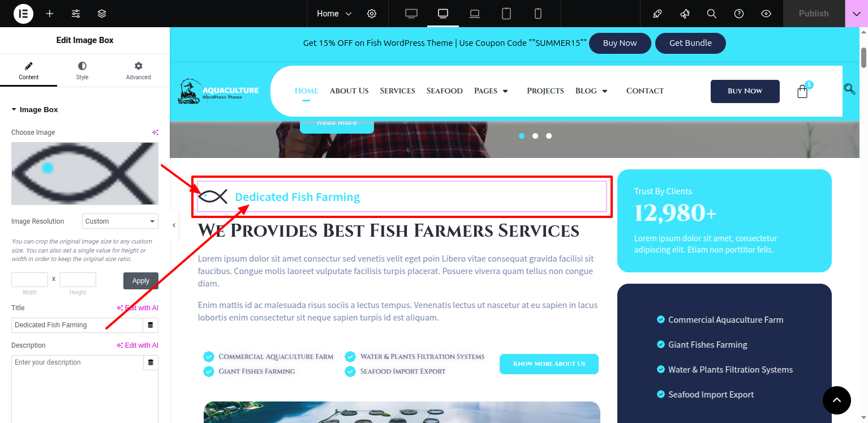The height and width of the screenshot is (423, 868).
Task: Open the What's New megaphone icon
Action: [685, 14]
